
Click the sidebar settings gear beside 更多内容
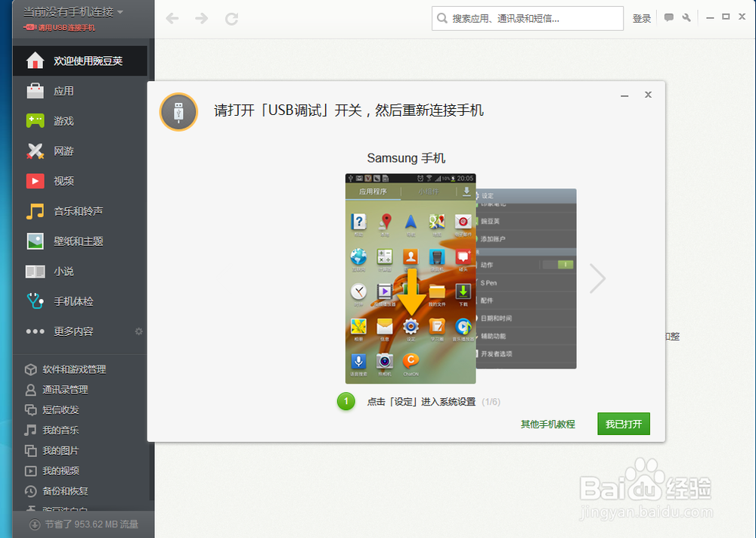[x=139, y=331]
